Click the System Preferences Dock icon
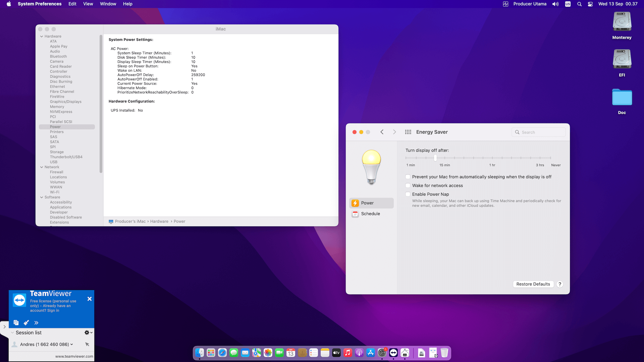644x362 pixels. coord(382,353)
